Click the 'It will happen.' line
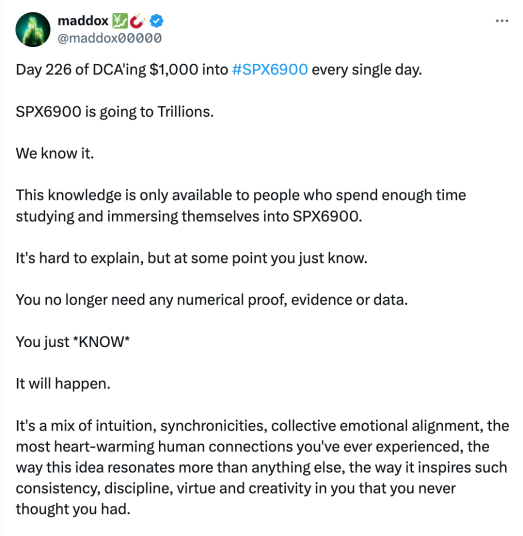523x536 pixels. coord(63,384)
